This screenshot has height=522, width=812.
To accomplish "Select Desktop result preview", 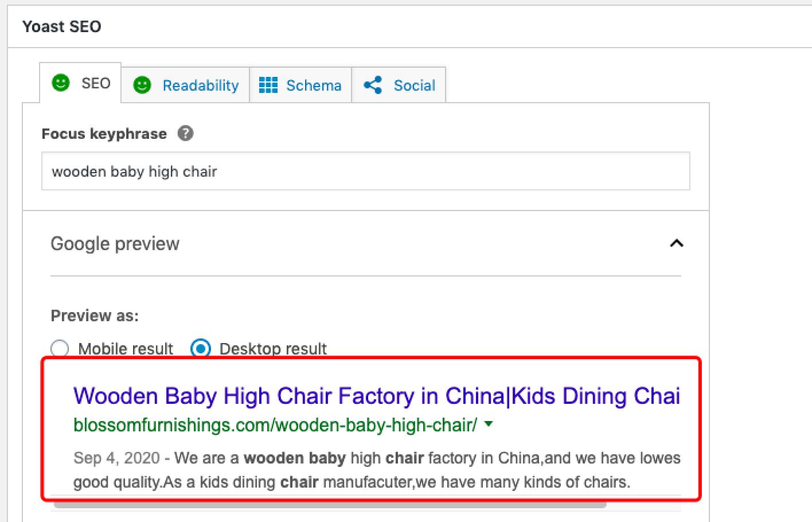I will click(x=200, y=348).
